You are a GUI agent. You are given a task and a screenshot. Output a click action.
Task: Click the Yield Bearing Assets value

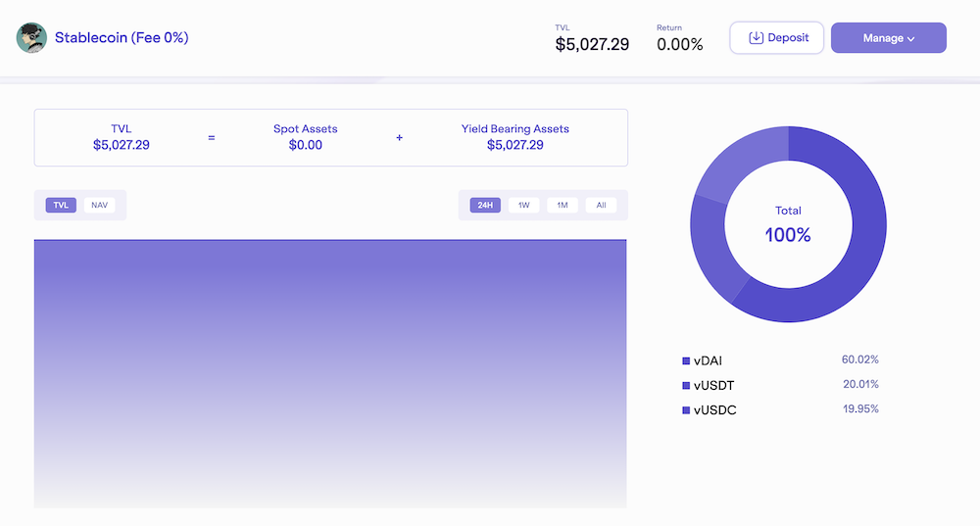[x=514, y=145]
